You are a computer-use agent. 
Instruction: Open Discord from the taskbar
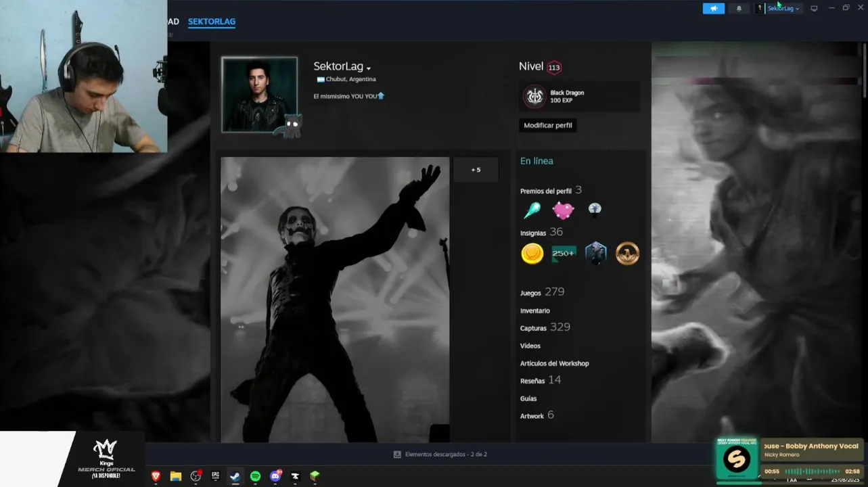(275, 476)
